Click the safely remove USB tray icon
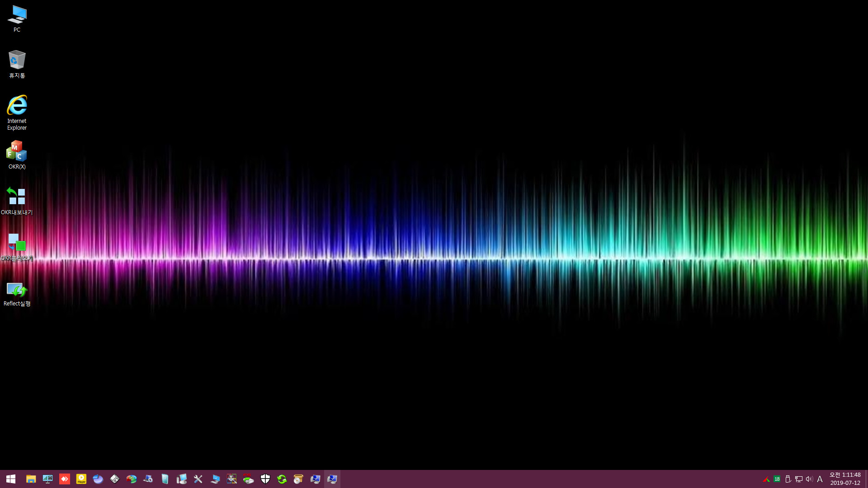This screenshot has width=868, height=488. [788, 479]
